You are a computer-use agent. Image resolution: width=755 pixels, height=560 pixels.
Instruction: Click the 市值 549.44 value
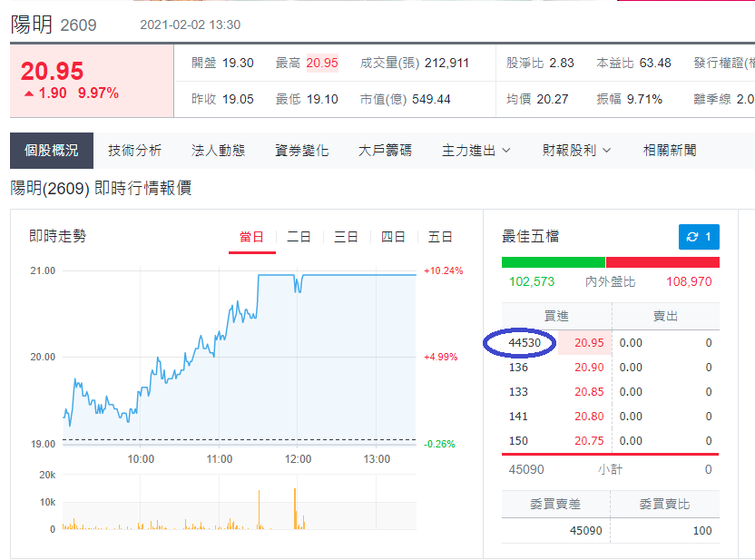pyautogui.click(x=431, y=99)
